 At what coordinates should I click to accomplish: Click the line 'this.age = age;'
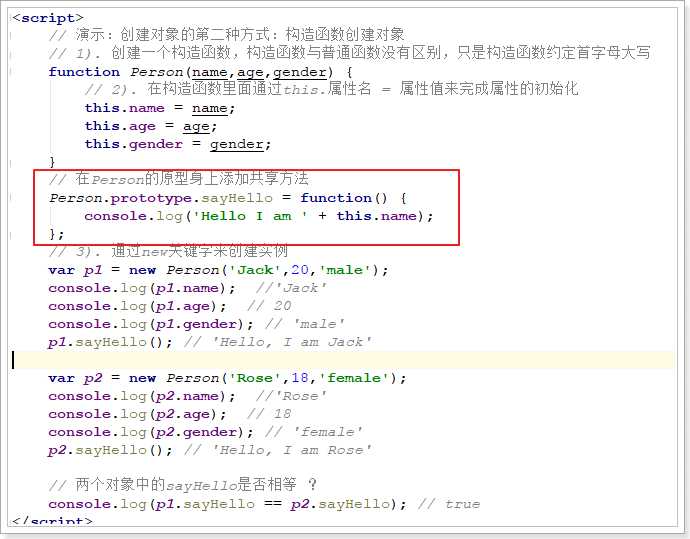click(x=151, y=126)
